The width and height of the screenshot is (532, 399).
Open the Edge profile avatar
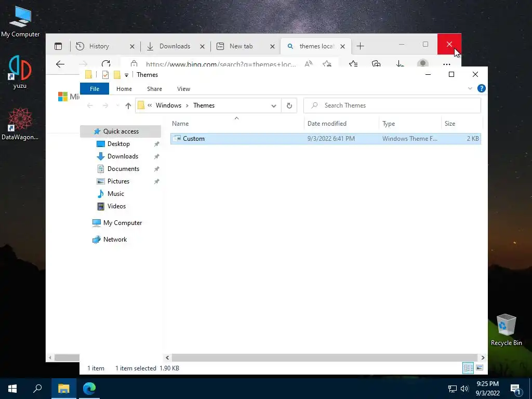423,63
